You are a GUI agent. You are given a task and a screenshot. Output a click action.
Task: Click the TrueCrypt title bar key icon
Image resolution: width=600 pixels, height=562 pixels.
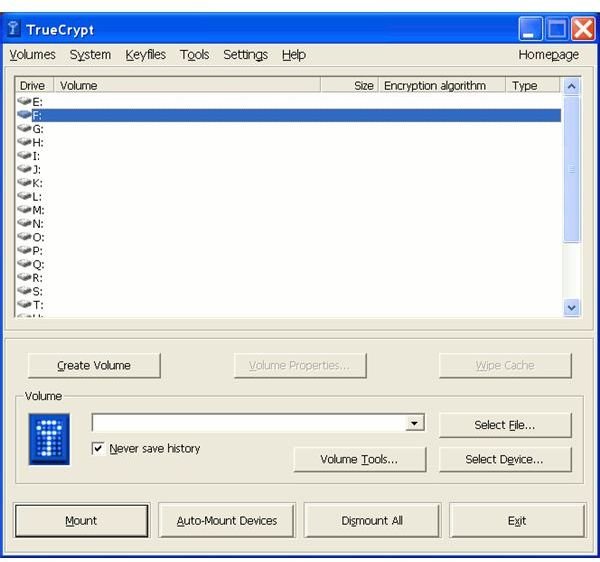[14, 29]
